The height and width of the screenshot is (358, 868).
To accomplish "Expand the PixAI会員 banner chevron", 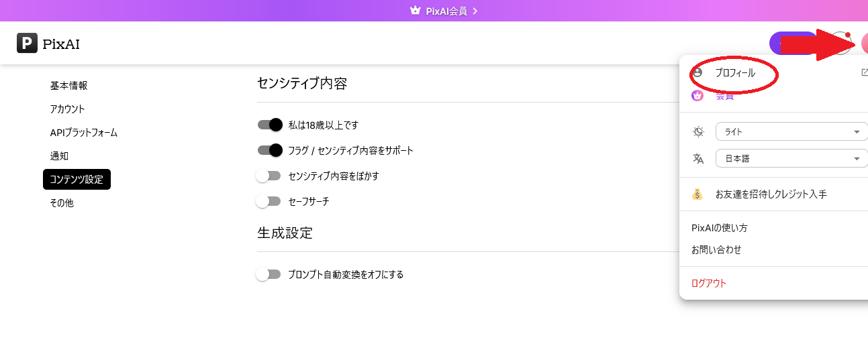I will point(475,11).
